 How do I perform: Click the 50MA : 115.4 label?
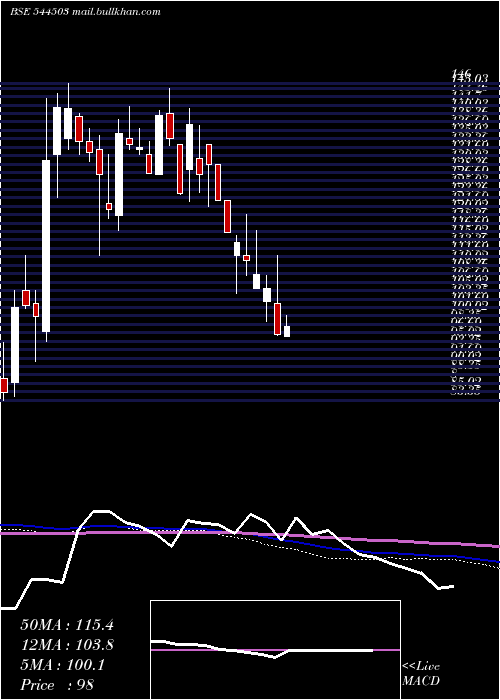(x=67, y=625)
